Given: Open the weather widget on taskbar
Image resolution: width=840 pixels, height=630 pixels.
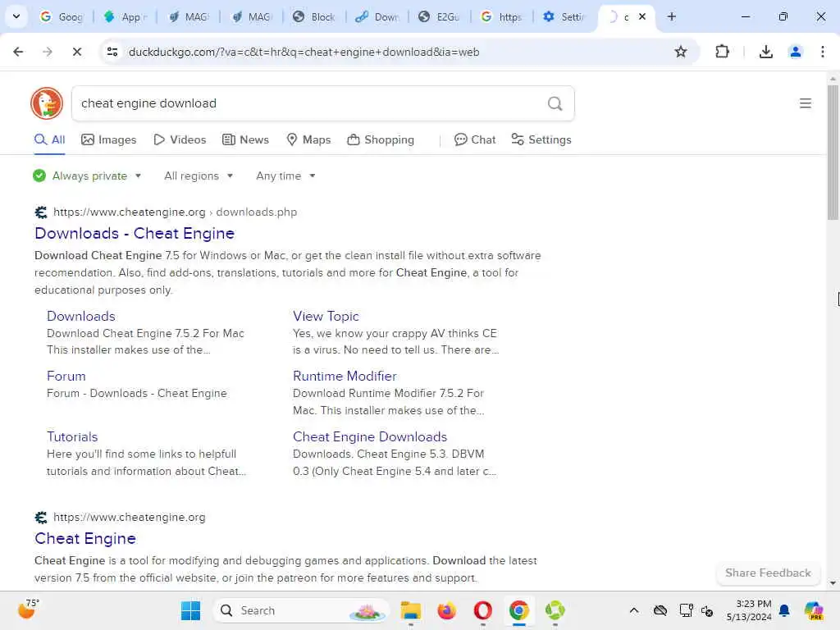Looking at the screenshot, I should point(27,609).
